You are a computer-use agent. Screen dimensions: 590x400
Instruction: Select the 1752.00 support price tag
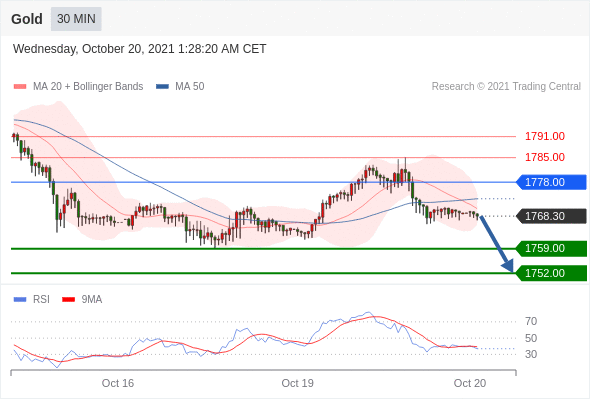tap(551, 273)
